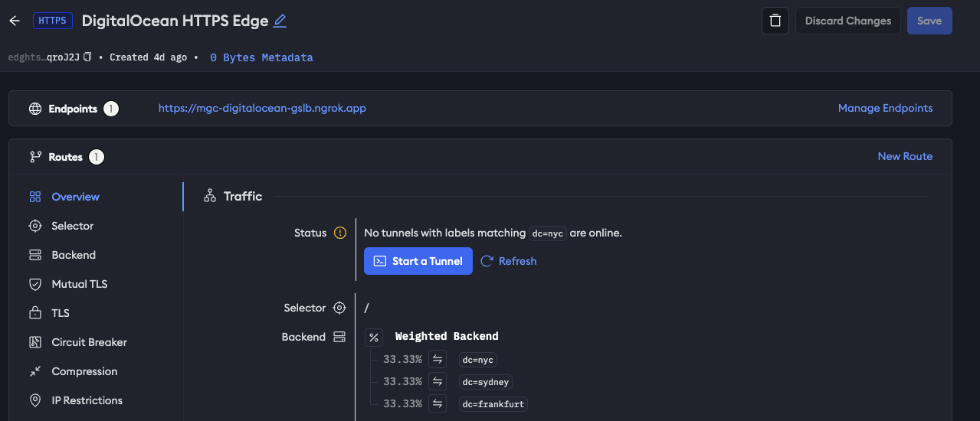Viewport: 980px width, 421px height.
Task: Click the 33.33% weight for dc=sydney
Action: (x=402, y=381)
